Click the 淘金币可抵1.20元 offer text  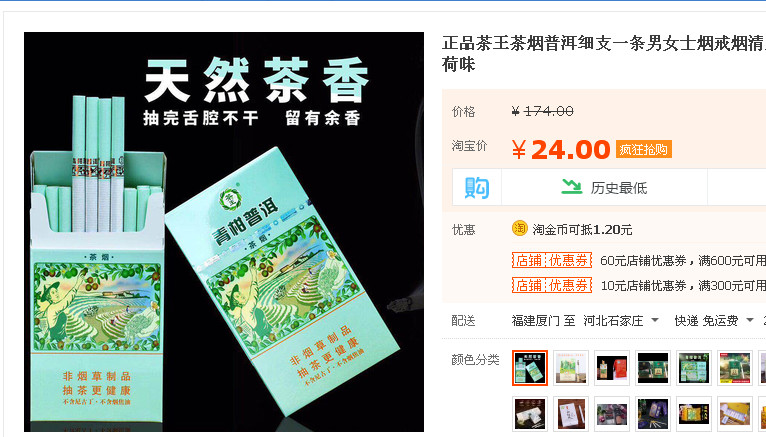tap(582, 229)
